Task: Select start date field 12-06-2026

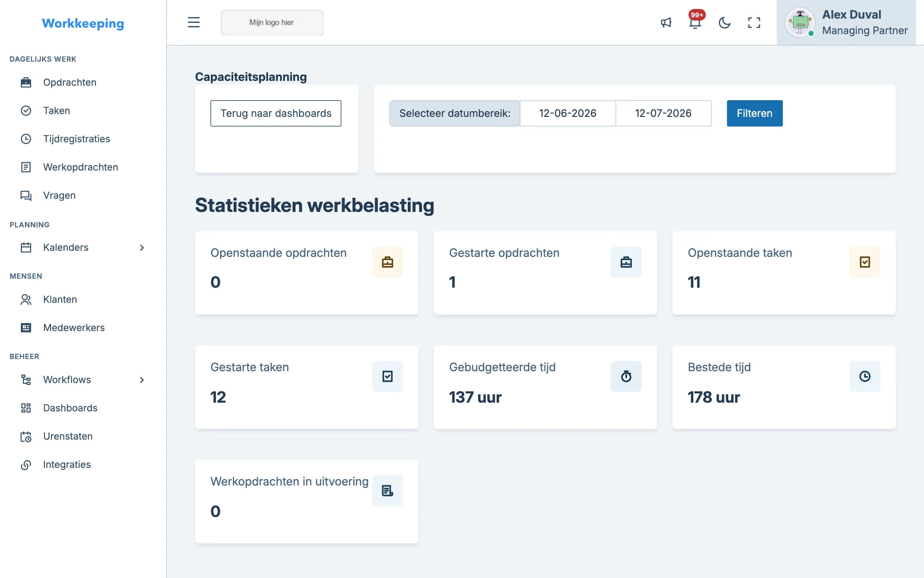Action: pyautogui.click(x=567, y=113)
